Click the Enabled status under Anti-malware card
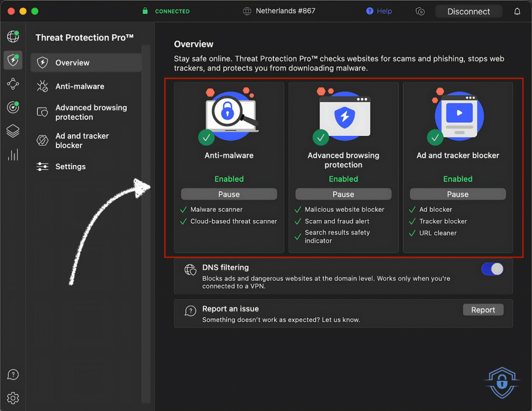The width and height of the screenshot is (532, 411). point(229,179)
